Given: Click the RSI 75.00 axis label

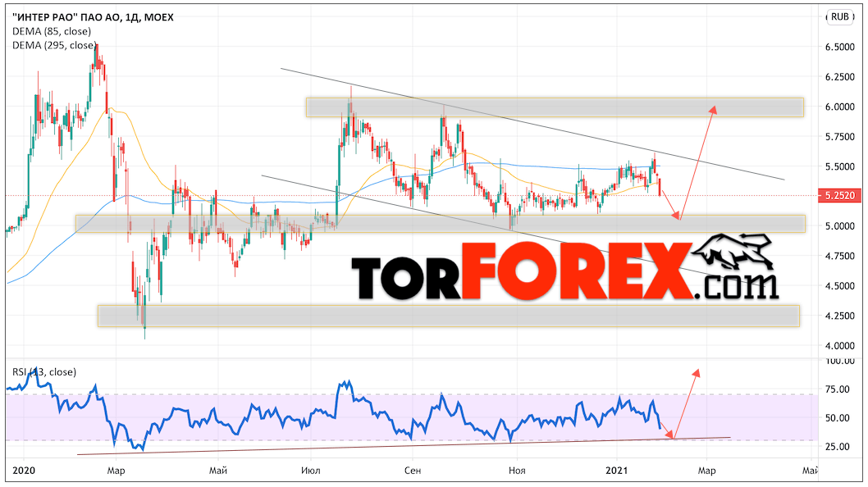Looking at the screenshot, I should pyautogui.click(x=837, y=389).
